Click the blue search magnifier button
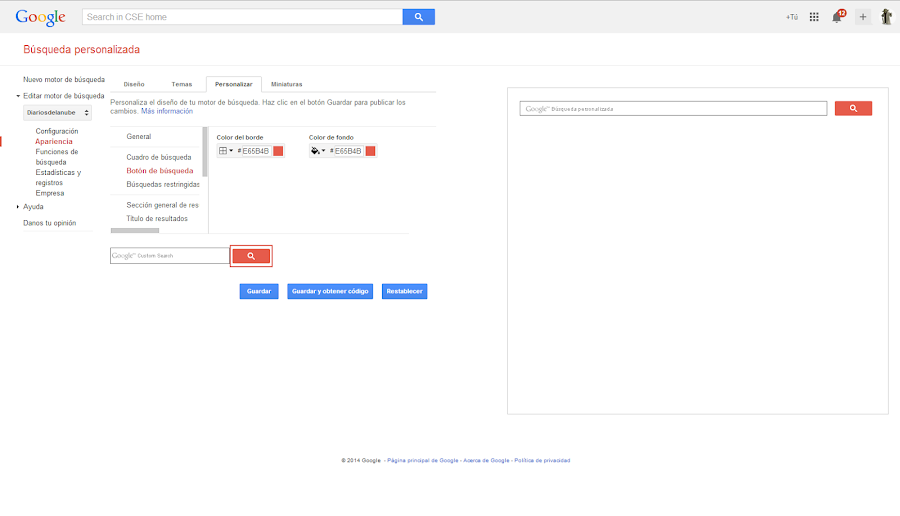Screen dimensions: 900x516 pos(418,17)
